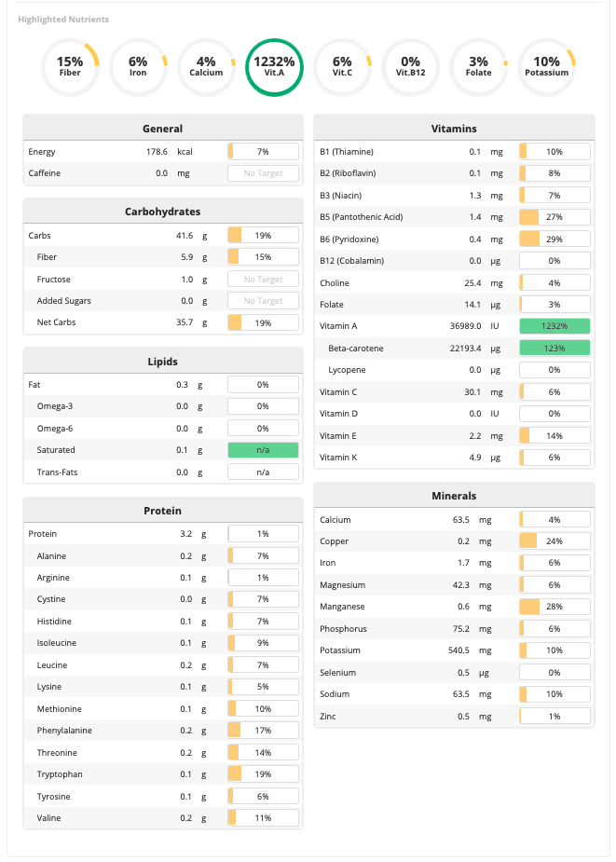This screenshot has width=616, height=862.
Task: Click the B5 (Pantothenic Acid) nutrient label
Action: (361, 217)
